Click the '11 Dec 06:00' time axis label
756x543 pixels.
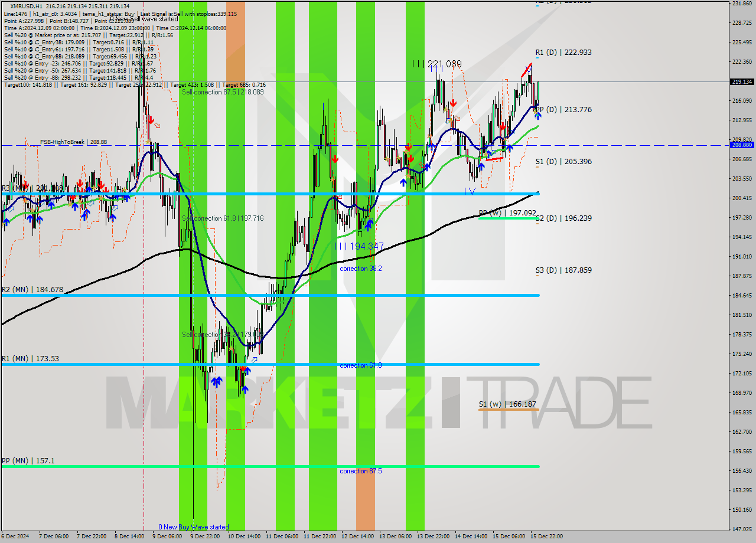281,537
